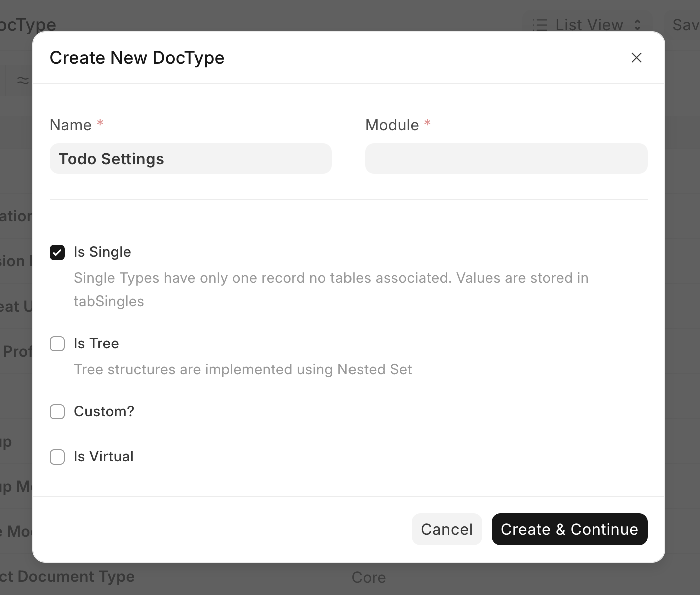The width and height of the screenshot is (700, 595).
Task: Click the Is Single label text
Action: 102,252
